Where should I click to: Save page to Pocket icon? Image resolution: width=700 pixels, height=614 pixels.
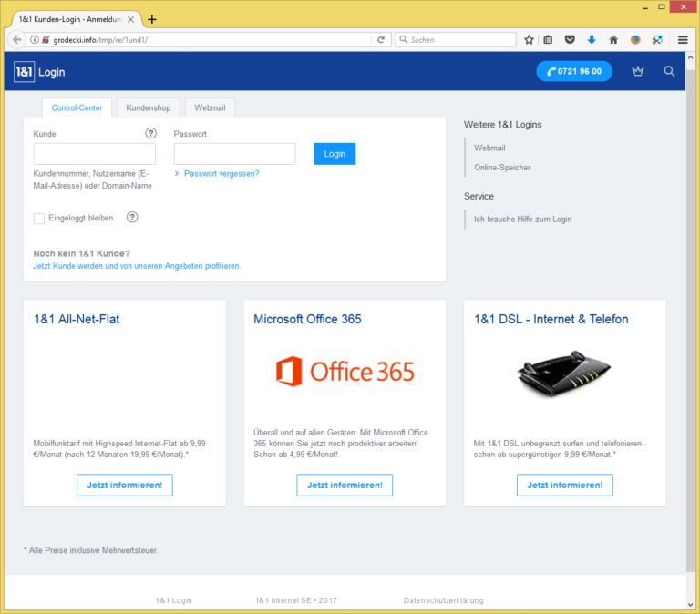(570, 40)
